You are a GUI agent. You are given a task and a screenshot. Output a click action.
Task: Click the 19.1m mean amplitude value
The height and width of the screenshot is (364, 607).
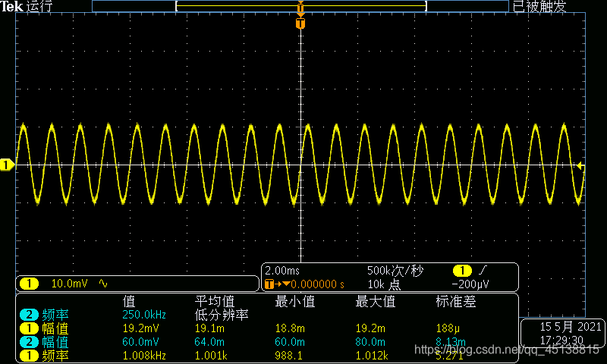click(x=209, y=328)
